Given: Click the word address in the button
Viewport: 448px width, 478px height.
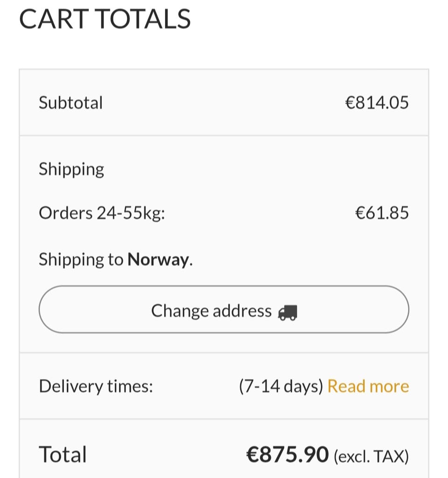Looking at the screenshot, I should coord(242,311).
